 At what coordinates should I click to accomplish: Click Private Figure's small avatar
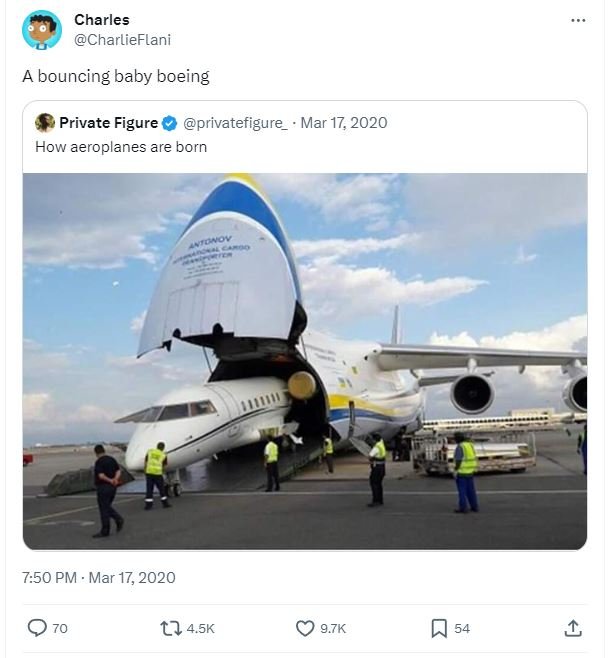[45, 123]
